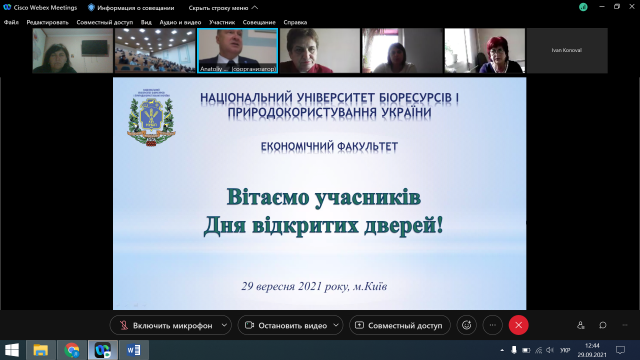Unmute with Включить микрофон button

pos(167,325)
